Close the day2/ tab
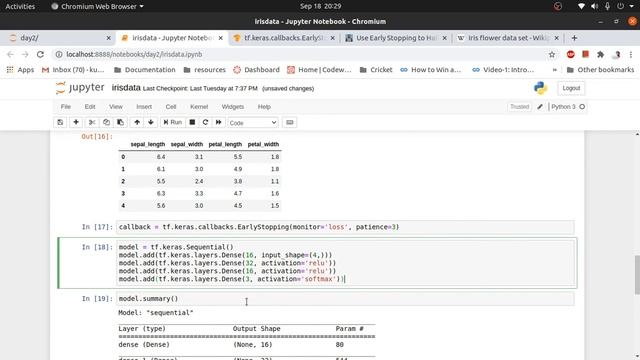The height and width of the screenshot is (360, 640). (109, 38)
